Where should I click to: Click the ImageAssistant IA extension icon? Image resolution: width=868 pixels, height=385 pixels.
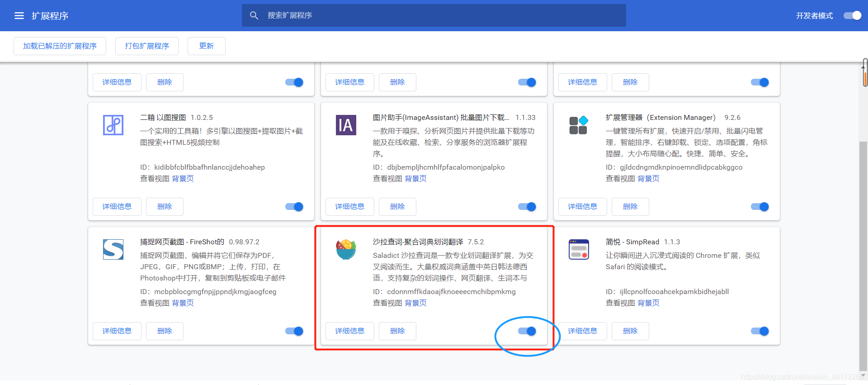(346, 125)
